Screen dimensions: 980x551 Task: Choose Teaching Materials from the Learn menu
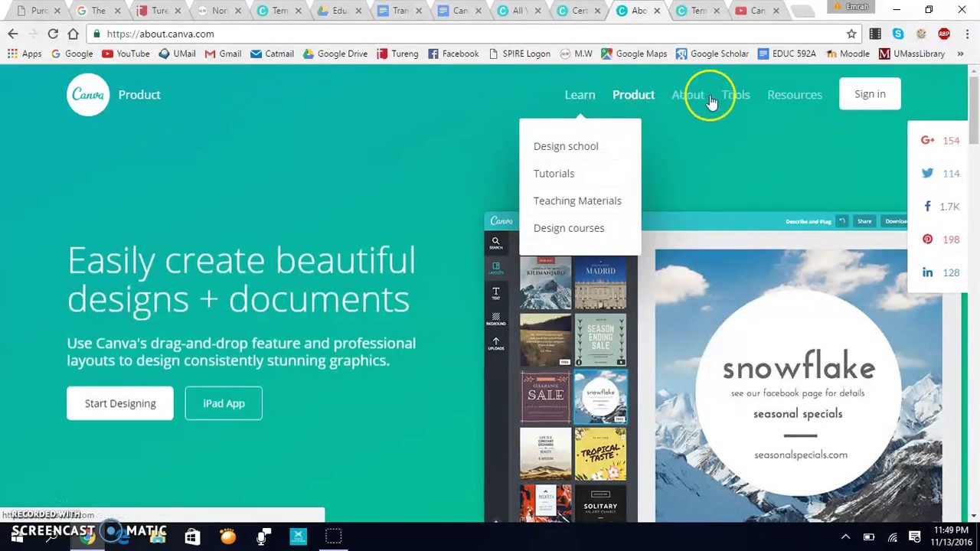click(x=577, y=201)
